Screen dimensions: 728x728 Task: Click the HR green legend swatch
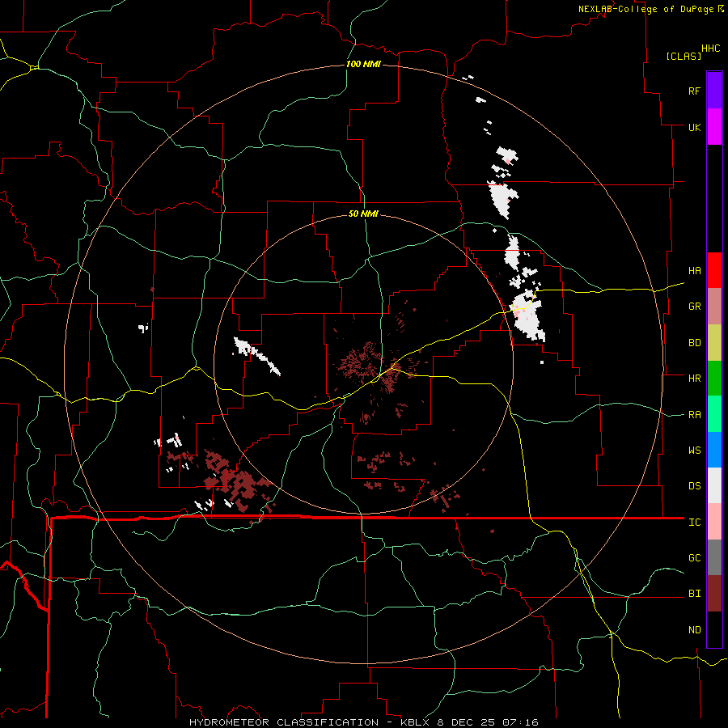[714, 379]
